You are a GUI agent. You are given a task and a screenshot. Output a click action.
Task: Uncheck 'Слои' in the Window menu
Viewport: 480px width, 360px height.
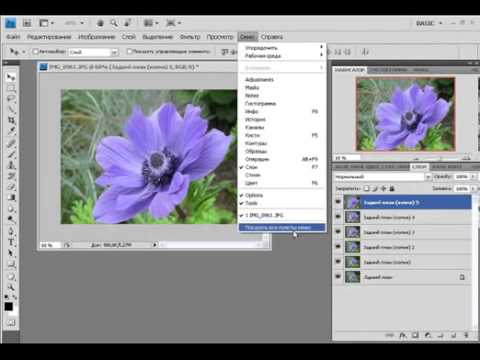[281, 167]
